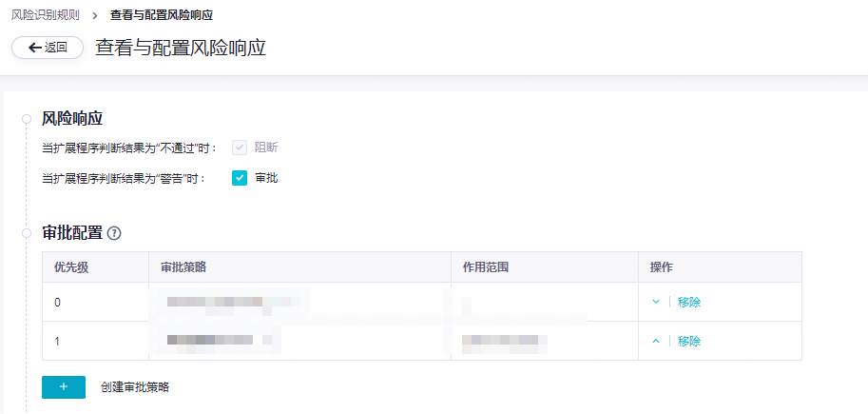Click the 创建审批策略 label
The height and width of the screenshot is (414, 868).
point(135,387)
